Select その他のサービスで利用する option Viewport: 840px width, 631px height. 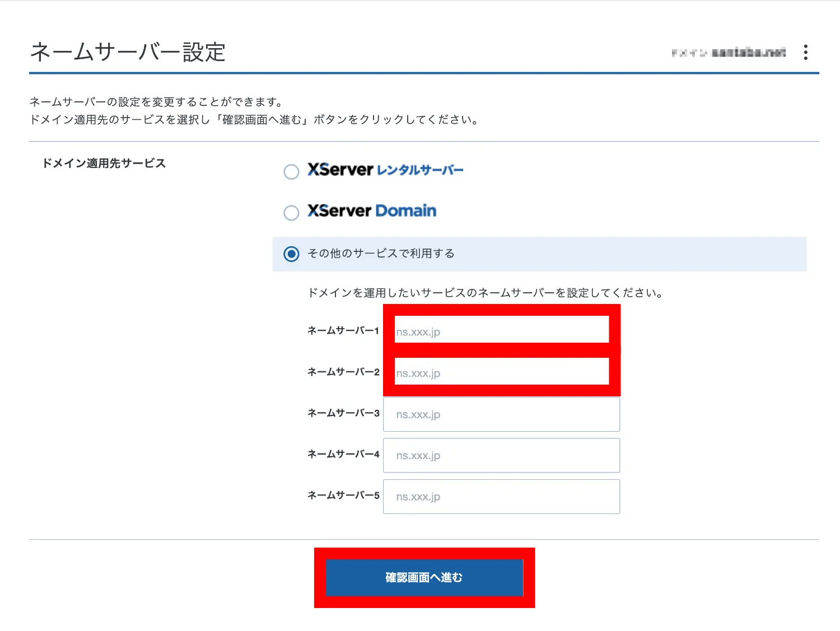pyautogui.click(x=291, y=254)
